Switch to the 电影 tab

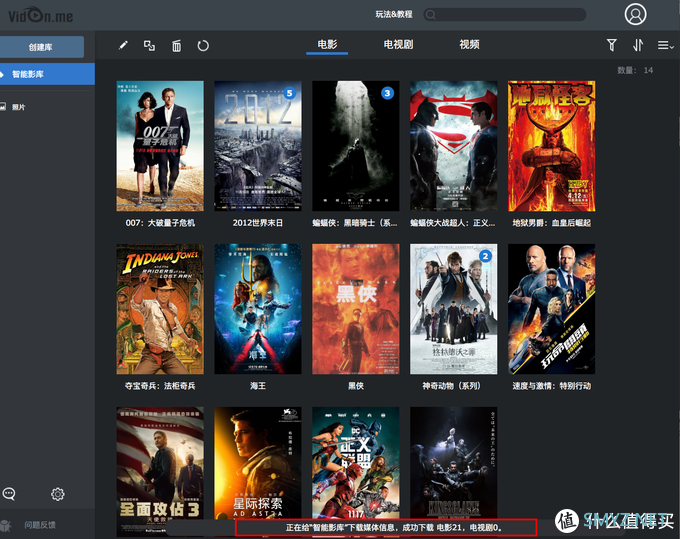(327, 45)
